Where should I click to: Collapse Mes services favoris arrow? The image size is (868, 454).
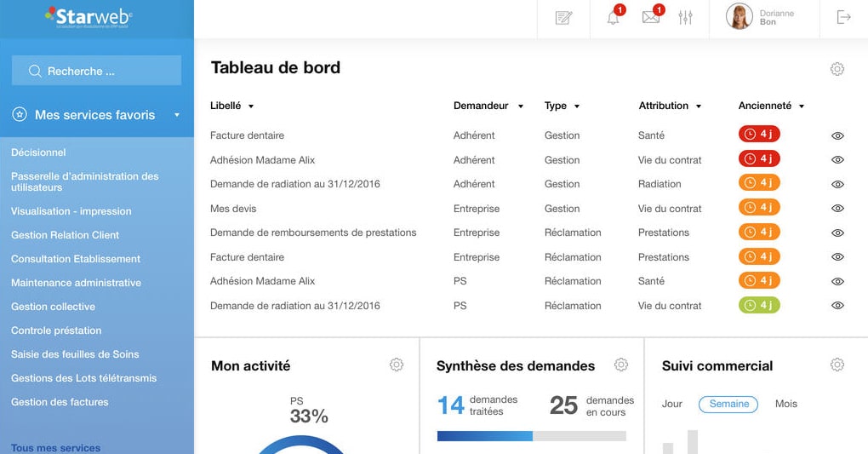(177, 115)
